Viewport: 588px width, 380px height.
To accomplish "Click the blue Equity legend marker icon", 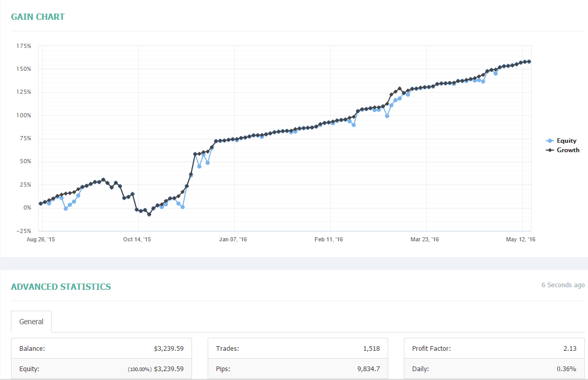I will 549,141.
